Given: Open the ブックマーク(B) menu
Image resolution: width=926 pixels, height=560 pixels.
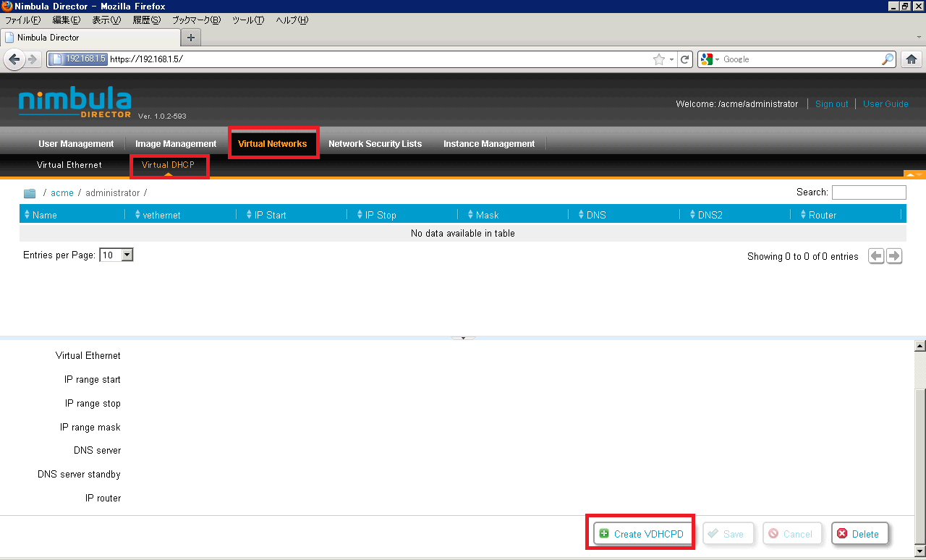Looking at the screenshot, I should [x=196, y=20].
